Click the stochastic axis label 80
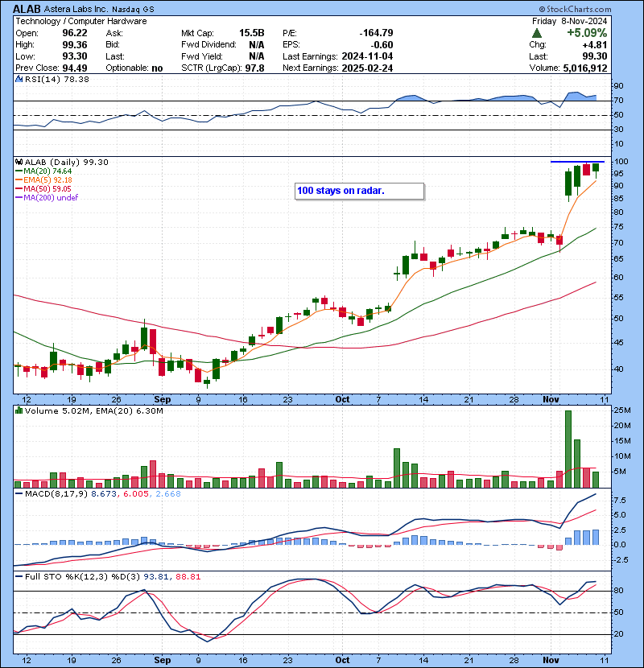This screenshot has height=668, width=644. pyautogui.click(x=618, y=591)
